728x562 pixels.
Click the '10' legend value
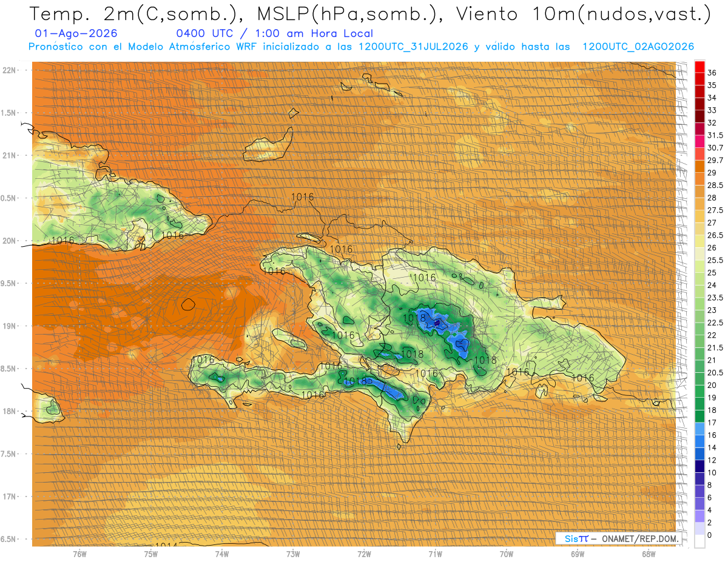click(712, 472)
